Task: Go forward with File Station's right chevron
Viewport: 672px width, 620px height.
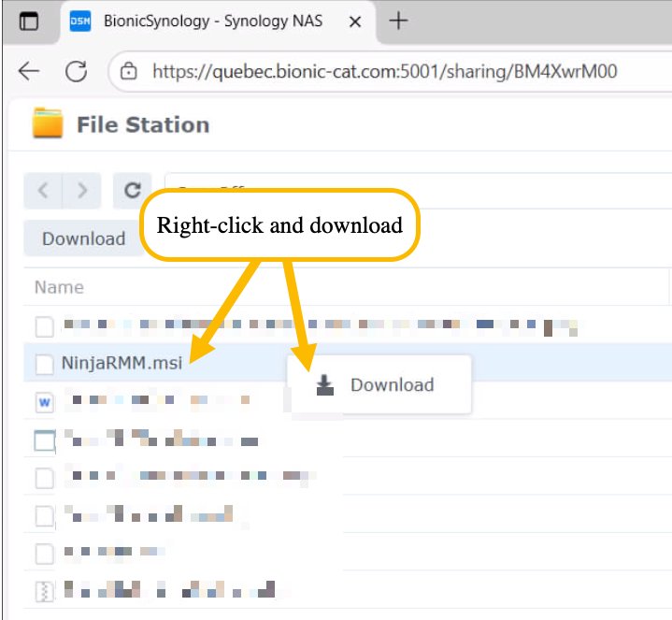Action: 82,191
